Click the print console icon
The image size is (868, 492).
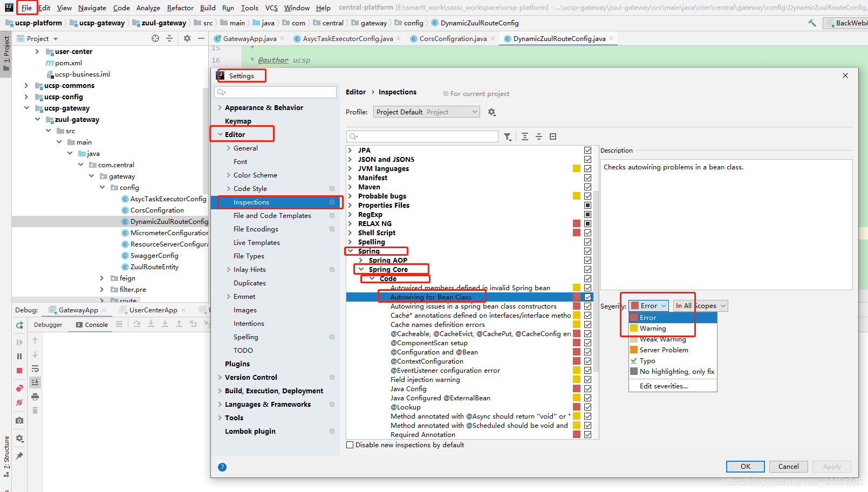35,397
